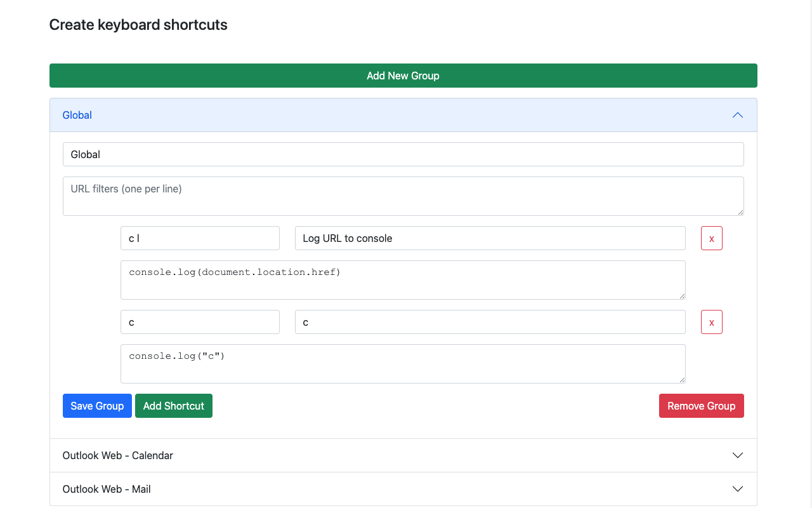
Task: Edit the Global group name field
Action: pos(403,154)
